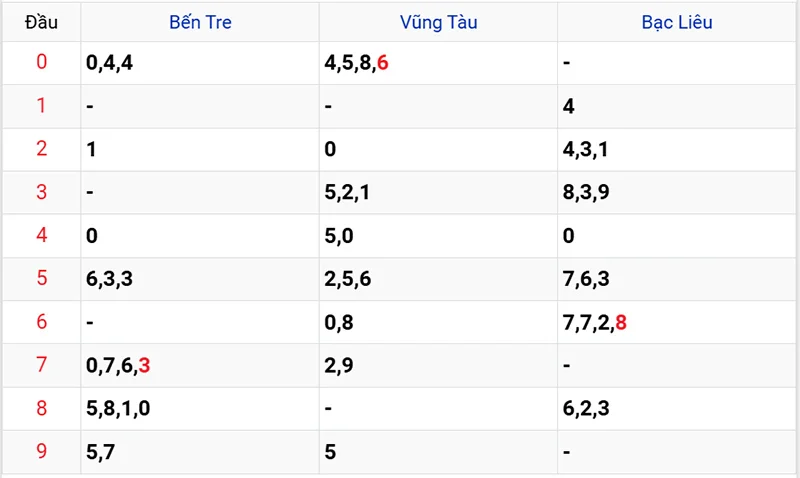
Task: Select Vũng Tàu cell showing 4,5,8,6
Action: click(356, 63)
